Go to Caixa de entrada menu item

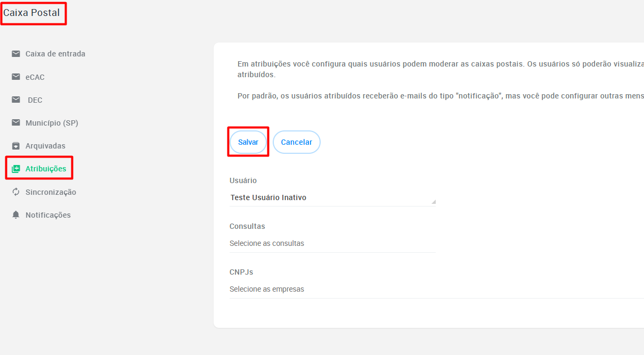[55, 54]
